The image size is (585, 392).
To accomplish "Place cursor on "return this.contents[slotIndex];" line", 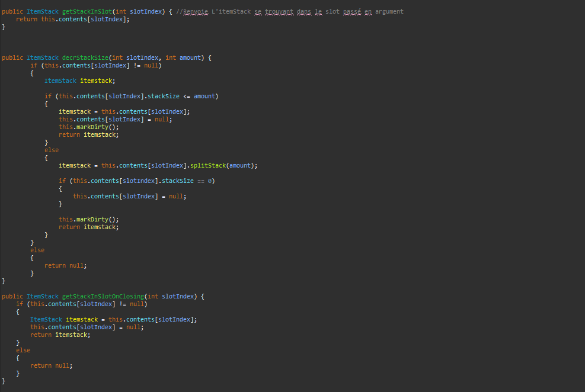I will point(72,19).
